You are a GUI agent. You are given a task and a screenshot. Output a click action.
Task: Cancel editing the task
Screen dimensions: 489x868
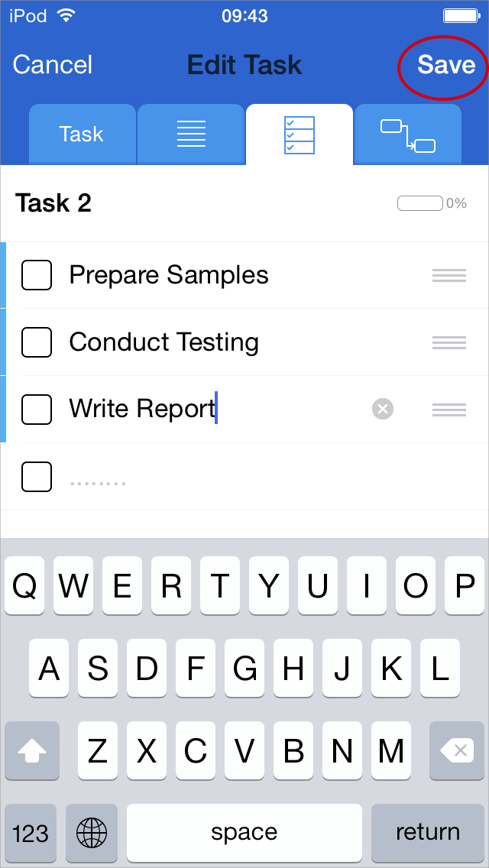pos(53,65)
